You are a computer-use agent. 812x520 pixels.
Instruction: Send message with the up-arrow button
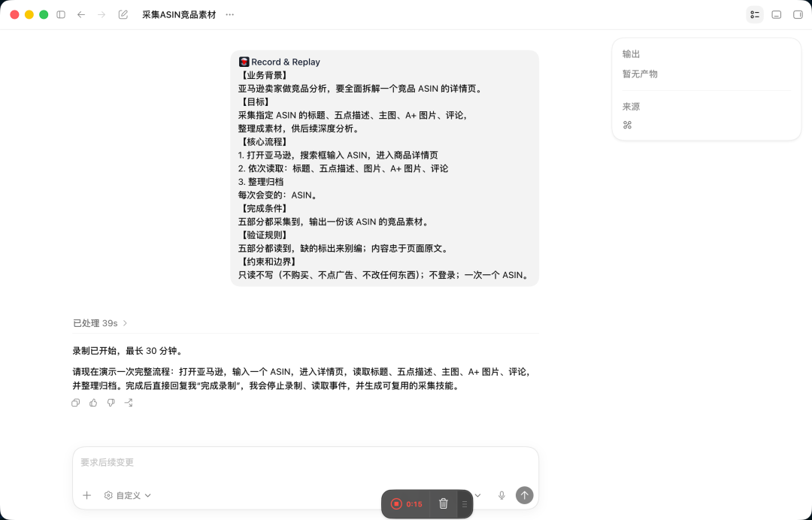pos(524,495)
